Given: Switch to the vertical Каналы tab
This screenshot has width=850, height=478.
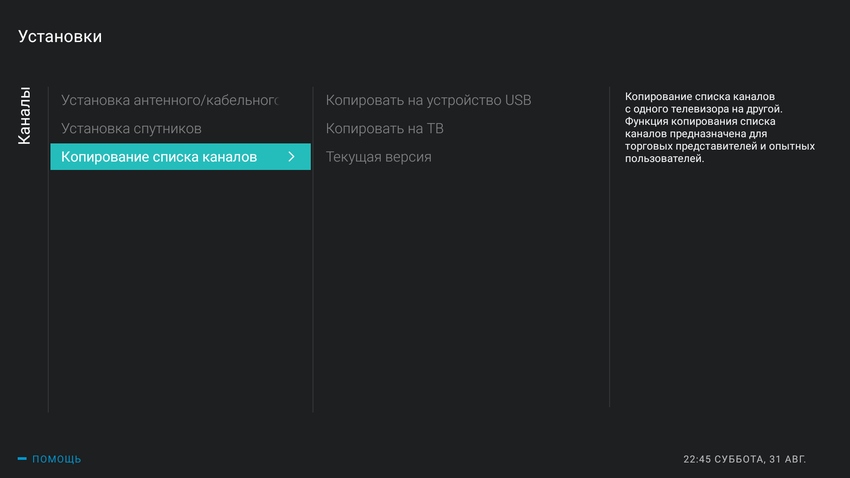Looking at the screenshot, I should point(26,116).
